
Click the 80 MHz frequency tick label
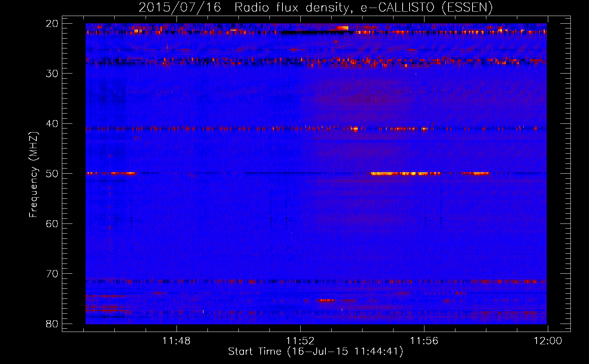coord(52,324)
